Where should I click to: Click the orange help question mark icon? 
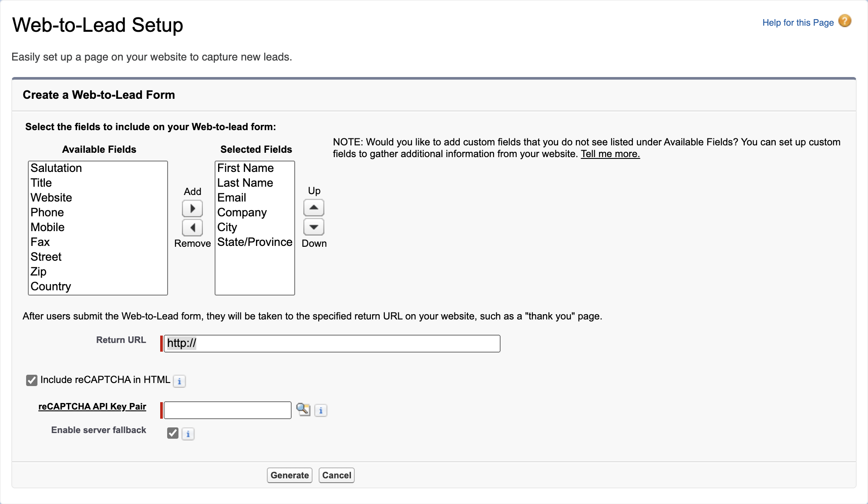point(844,21)
